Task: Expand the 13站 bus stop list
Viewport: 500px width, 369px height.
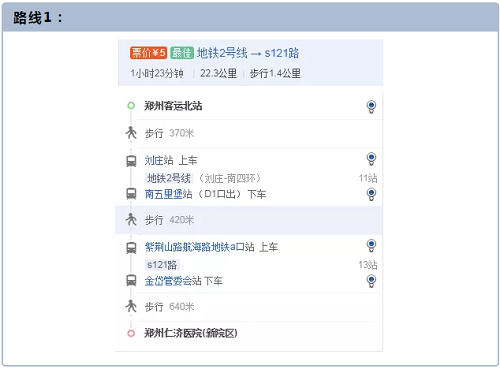Action: click(368, 265)
